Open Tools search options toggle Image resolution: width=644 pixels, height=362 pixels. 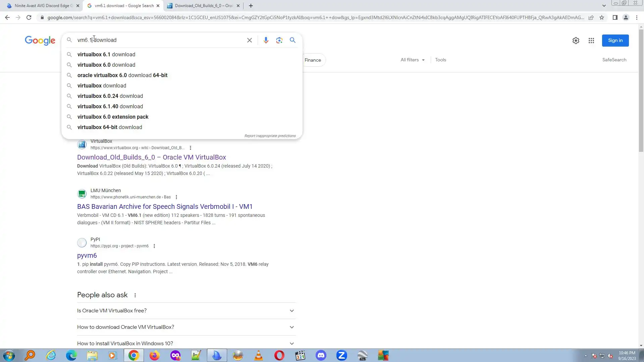(440, 60)
